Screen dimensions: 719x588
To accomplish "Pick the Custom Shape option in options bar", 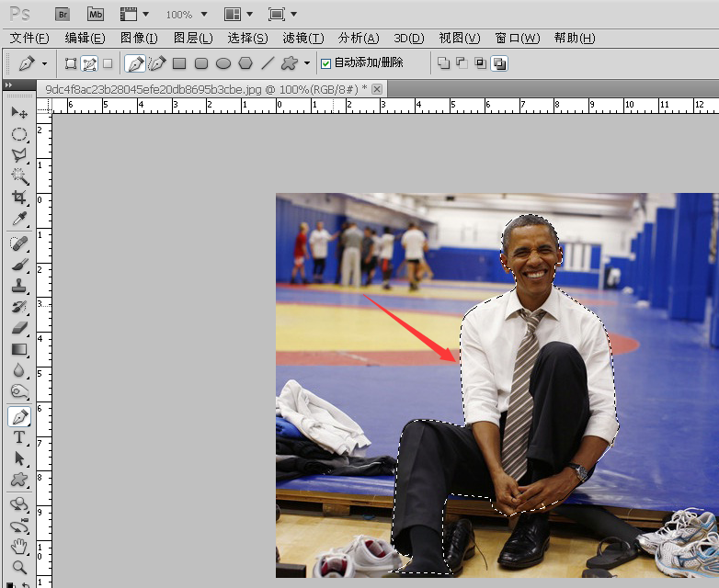I will click(290, 63).
